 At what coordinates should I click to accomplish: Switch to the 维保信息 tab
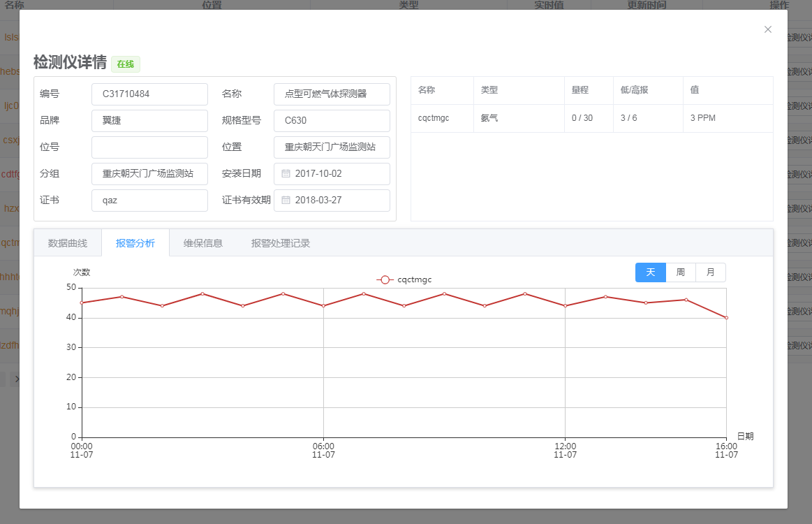tap(203, 243)
